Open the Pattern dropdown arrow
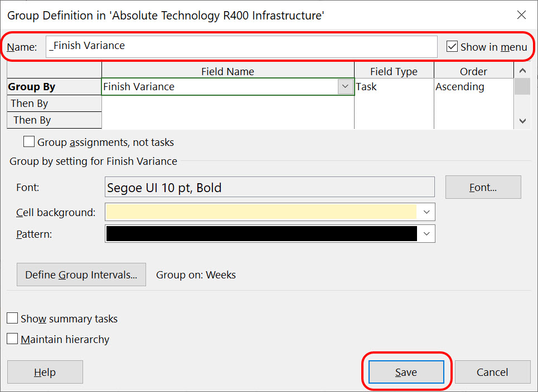The width and height of the screenshot is (538, 392). 426,234
